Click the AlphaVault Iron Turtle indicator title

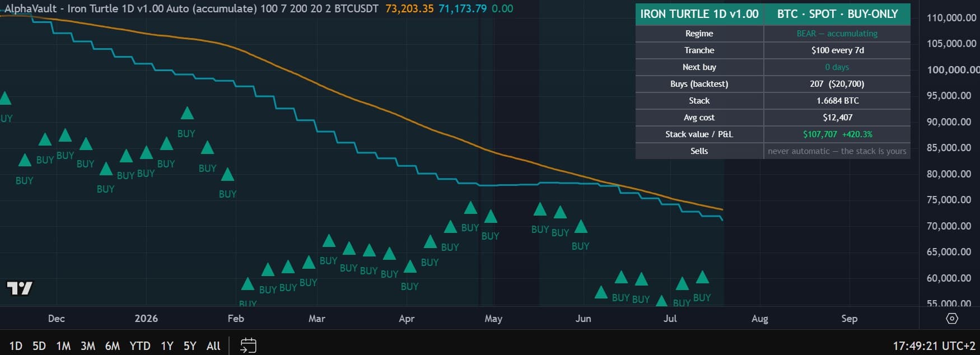[x=192, y=9]
